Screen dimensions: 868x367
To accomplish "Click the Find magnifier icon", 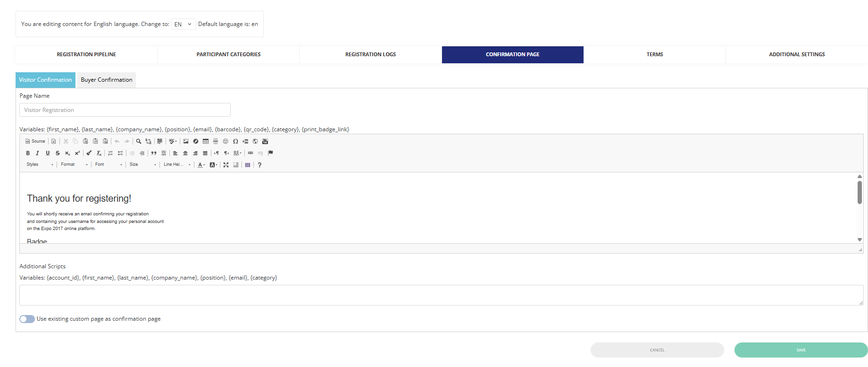I will 139,141.
